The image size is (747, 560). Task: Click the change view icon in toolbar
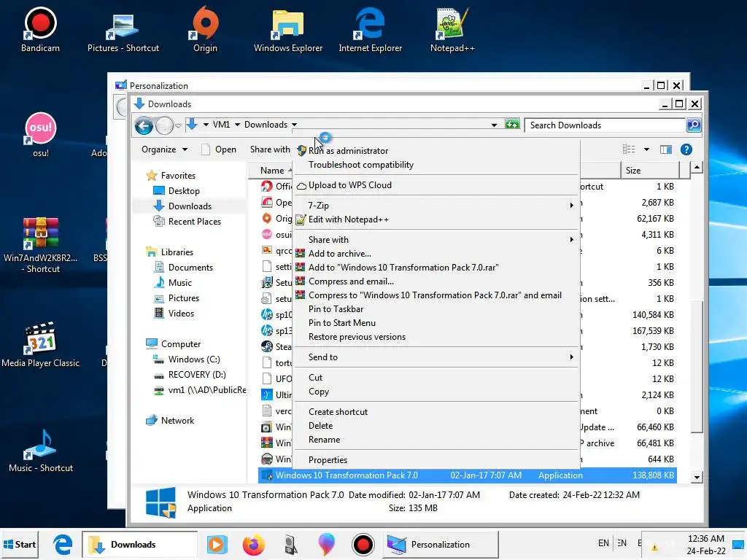[x=629, y=149]
